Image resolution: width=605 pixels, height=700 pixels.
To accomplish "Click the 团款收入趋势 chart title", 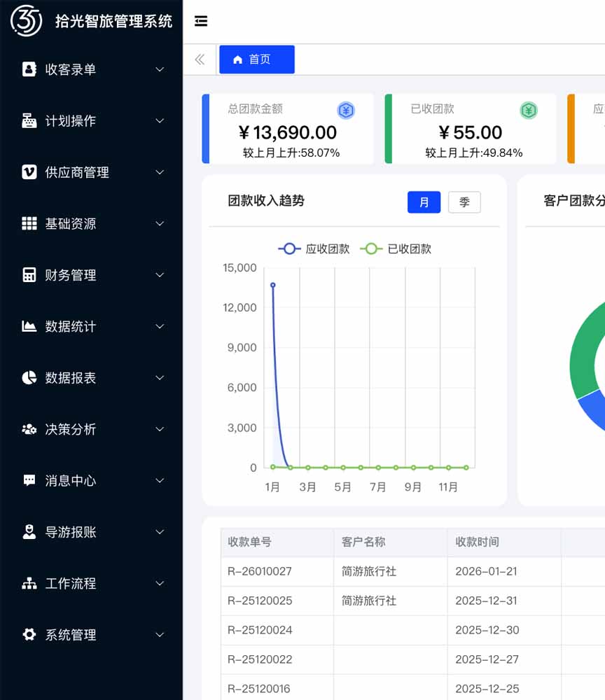I will [x=266, y=201].
